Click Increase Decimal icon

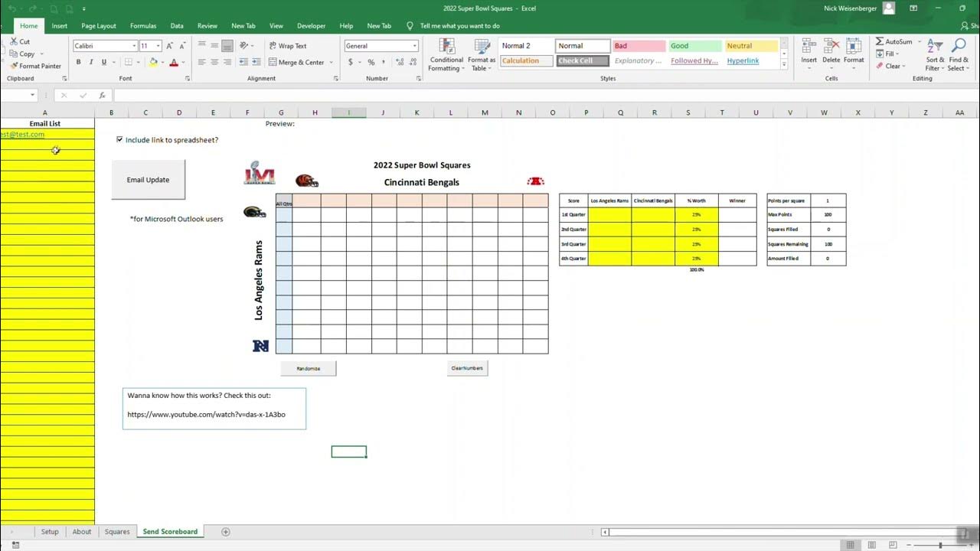(400, 62)
